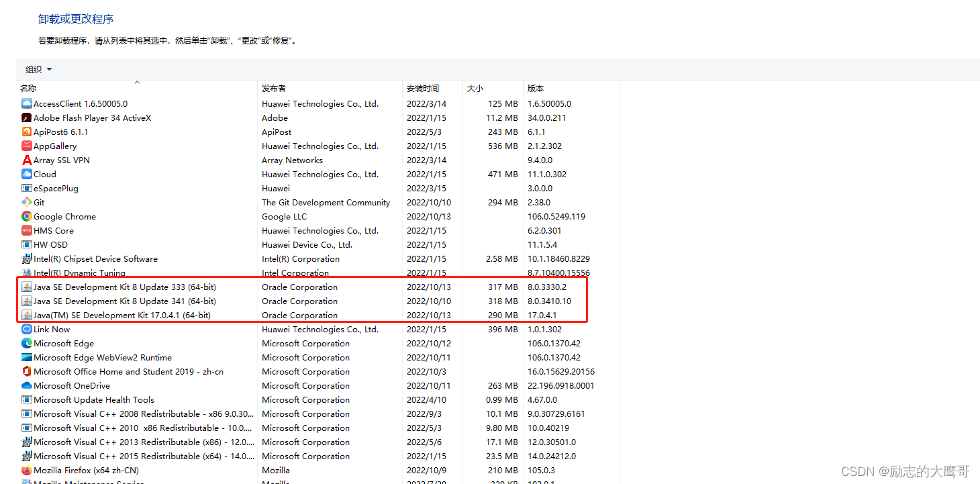Click the eSpacePlug program icon
The image size is (980, 484).
(27, 188)
